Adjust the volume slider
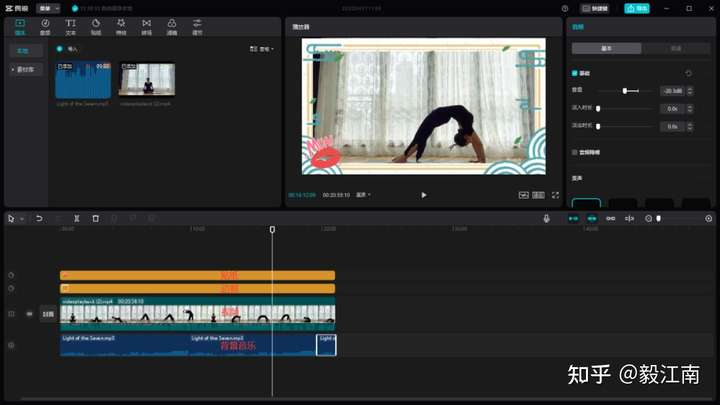The width and height of the screenshot is (720, 405). point(624,91)
